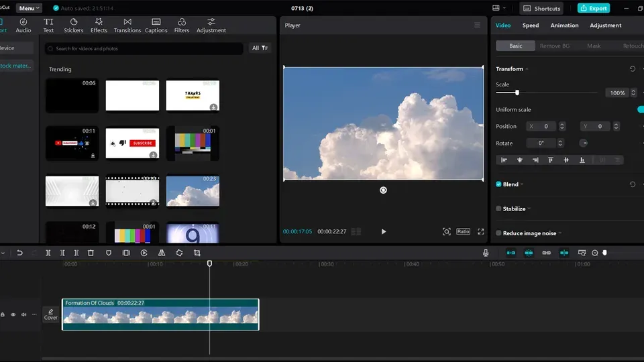Click the microphone record voiceover icon
The width and height of the screenshot is (644, 362).
(486, 253)
